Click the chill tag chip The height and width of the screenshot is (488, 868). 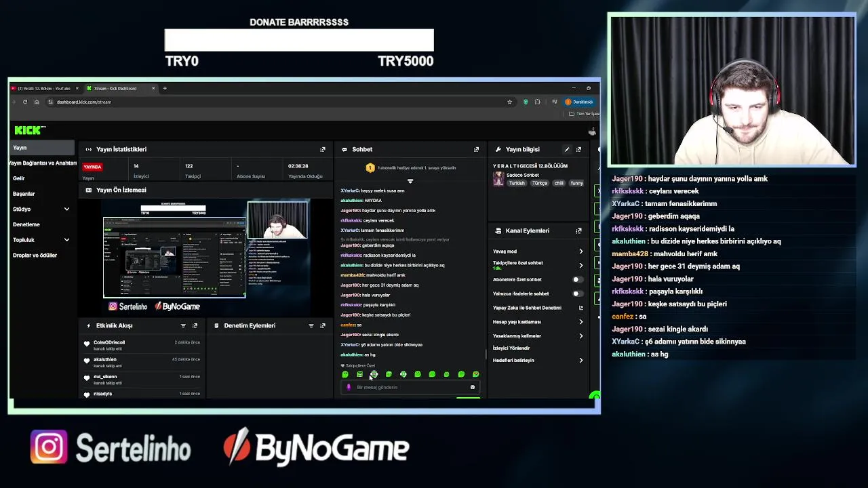tap(559, 183)
